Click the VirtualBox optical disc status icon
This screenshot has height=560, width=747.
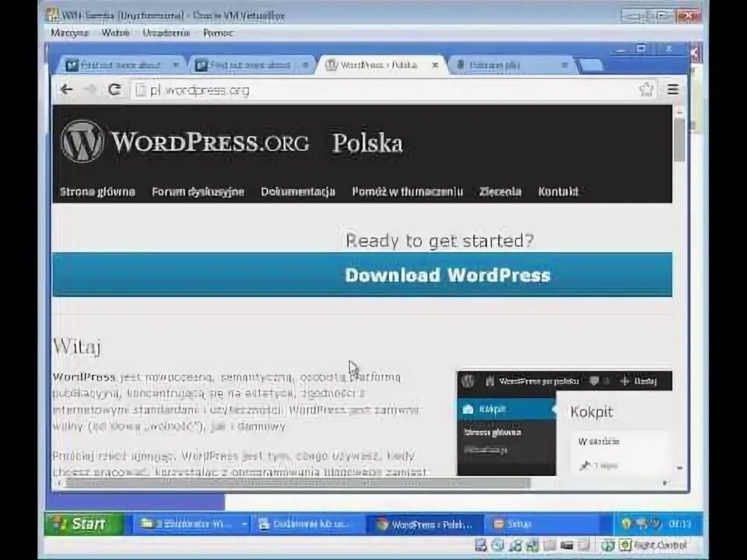497,544
